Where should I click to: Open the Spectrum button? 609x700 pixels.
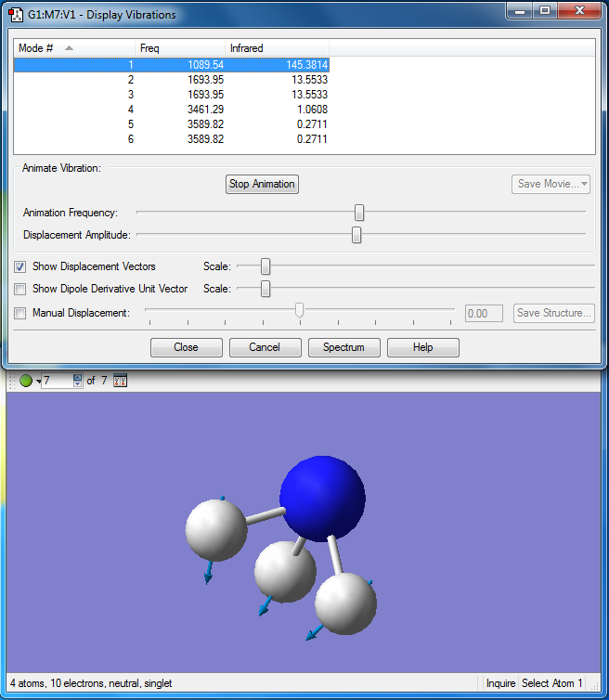tap(343, 347)
